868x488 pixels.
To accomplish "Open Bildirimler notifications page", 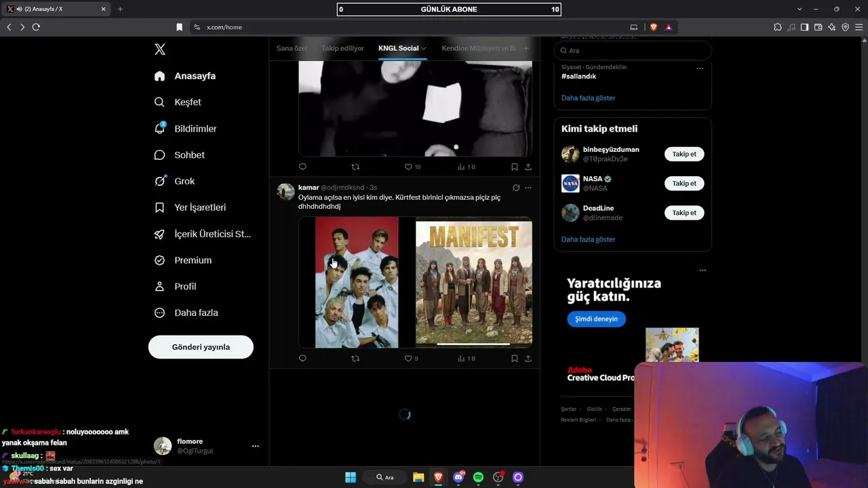I will click(185, 129).
